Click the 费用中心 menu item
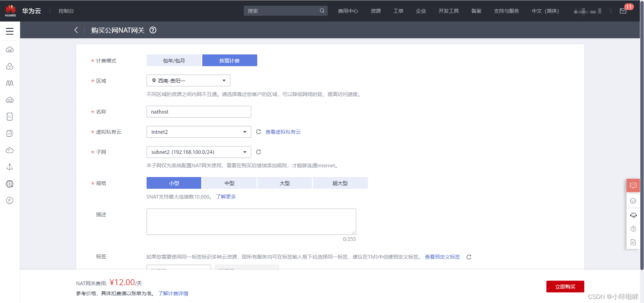 [x=348, y=10]
